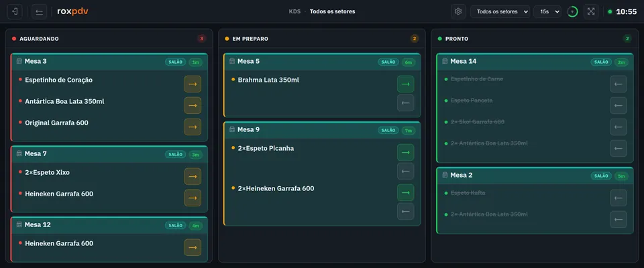
Task: Click the back arrow button beside roxpdv
Action: coord(40,11)
